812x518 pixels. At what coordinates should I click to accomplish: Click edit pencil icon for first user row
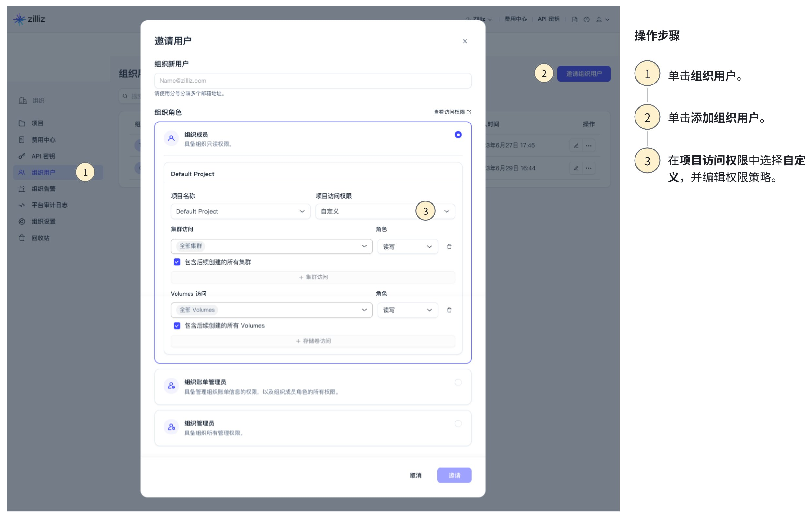point(576,146)
